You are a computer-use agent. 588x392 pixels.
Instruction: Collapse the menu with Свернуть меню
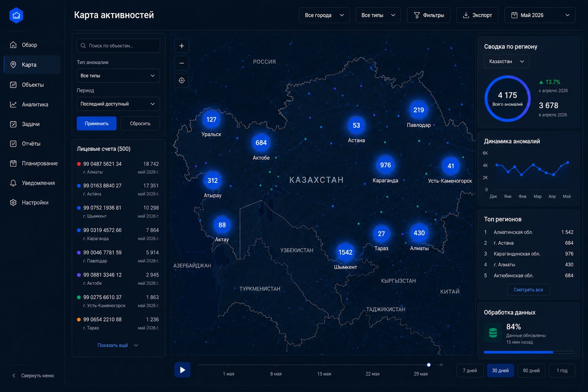(33, 376)
